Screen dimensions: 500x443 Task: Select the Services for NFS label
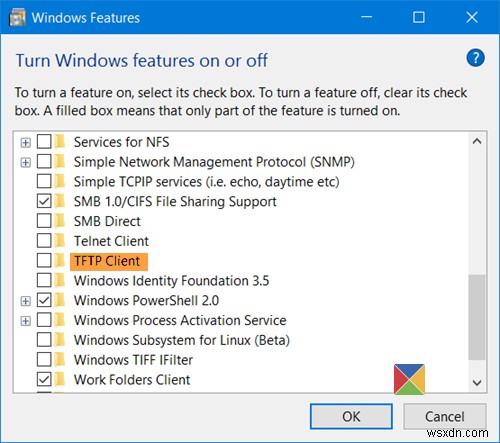pos(122,142)
